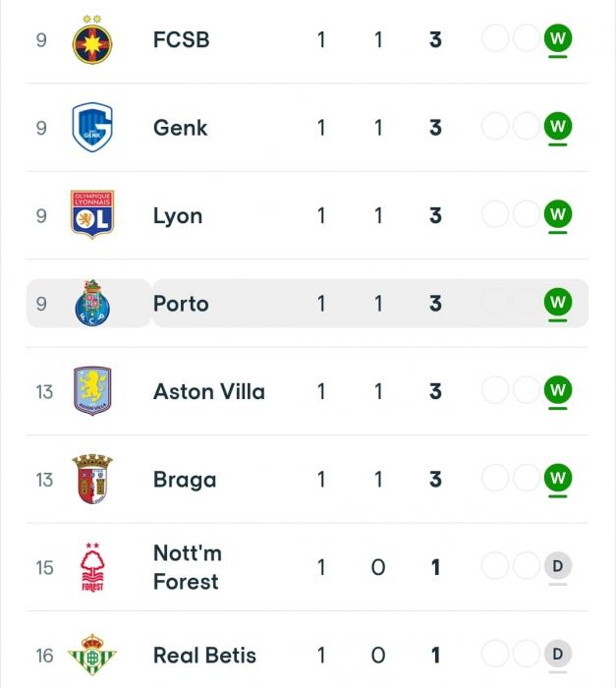This screenshot has height=688, width=616.
Task: Open the Aston Villa crest
Action: (92, 391)
